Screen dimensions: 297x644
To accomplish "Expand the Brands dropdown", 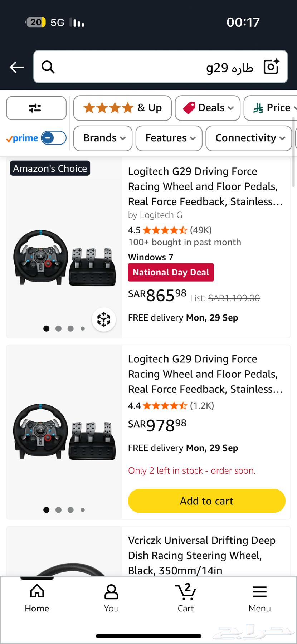I will pyautogui.click(x=103, y=138).
